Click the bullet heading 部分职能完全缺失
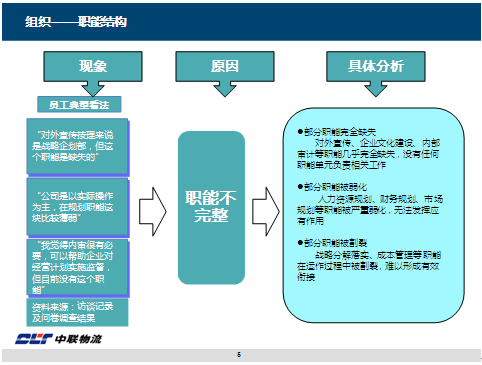482x365 pixels. pos(337,132)
